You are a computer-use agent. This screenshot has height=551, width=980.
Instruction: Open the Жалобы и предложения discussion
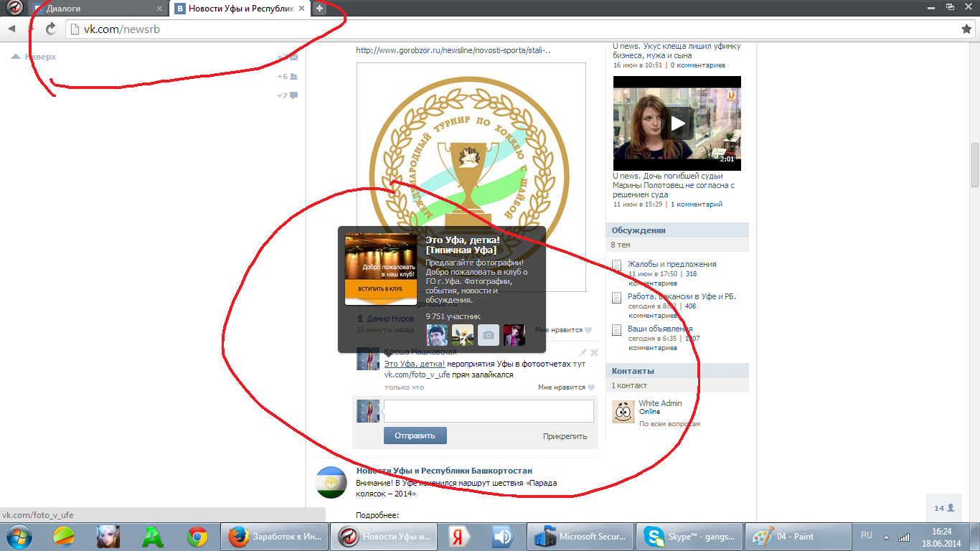[x=672, y=264]
